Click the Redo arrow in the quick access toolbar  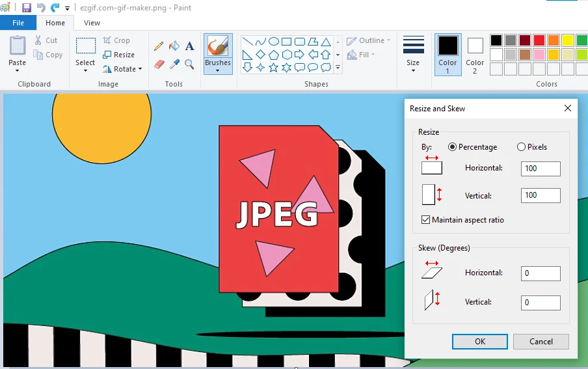(x=55, y=8)
